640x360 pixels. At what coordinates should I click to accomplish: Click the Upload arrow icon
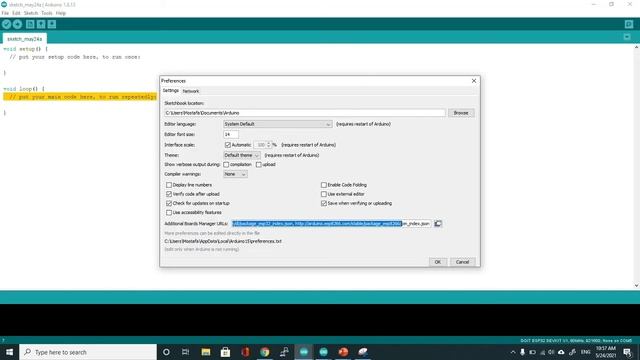17,24
